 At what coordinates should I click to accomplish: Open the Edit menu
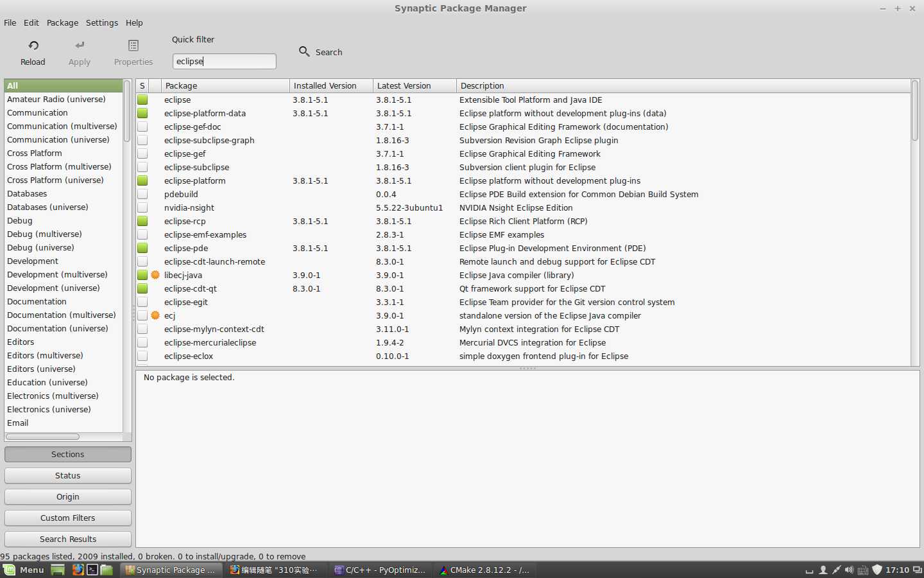click(31, 22)
